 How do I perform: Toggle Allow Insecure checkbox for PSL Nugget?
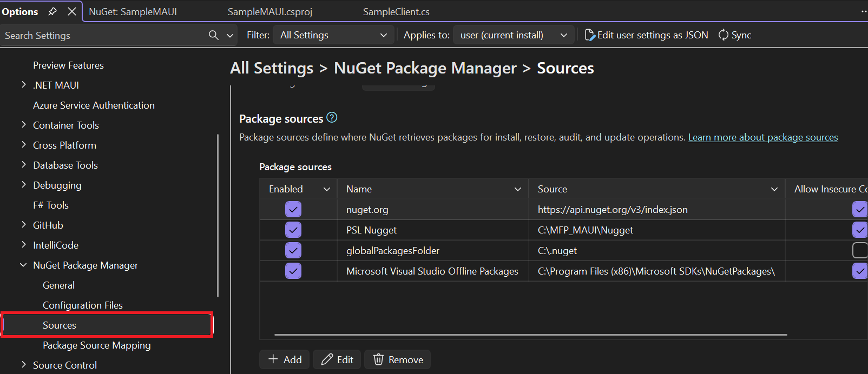(860, 230)
